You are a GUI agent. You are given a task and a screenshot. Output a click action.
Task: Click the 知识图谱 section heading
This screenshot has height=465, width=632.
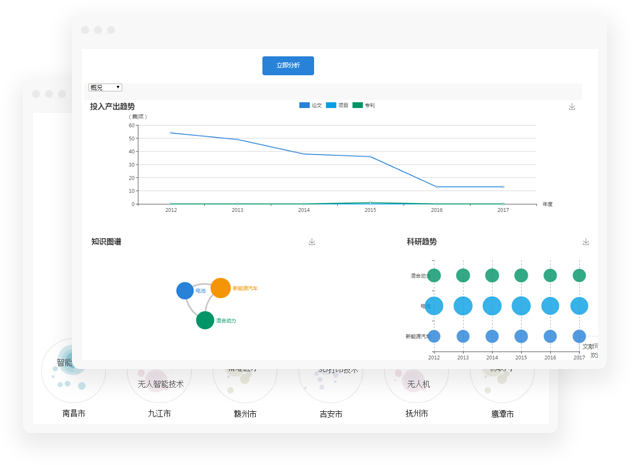click(106, 241)
